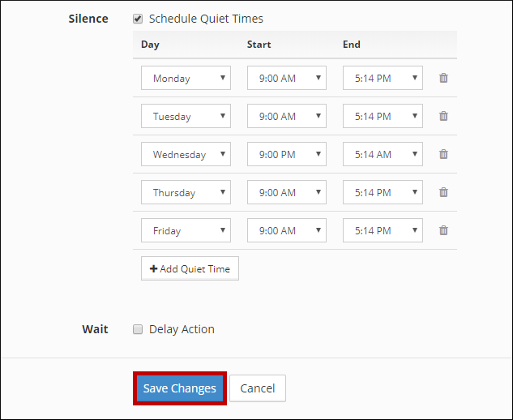Viewport: 513px width, 420px height.
Task: Open the Tuesday start time dropdown
Action: [x=286, y=116]
